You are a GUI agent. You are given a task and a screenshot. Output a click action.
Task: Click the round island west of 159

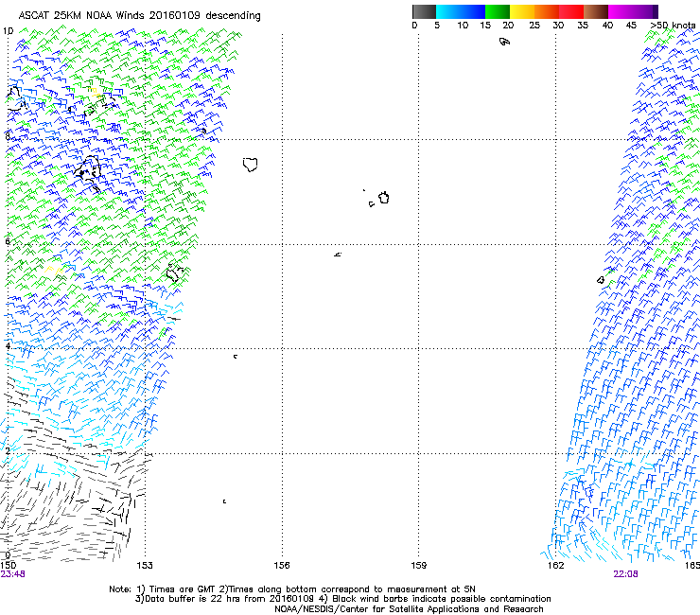click(x=384, y=198)
